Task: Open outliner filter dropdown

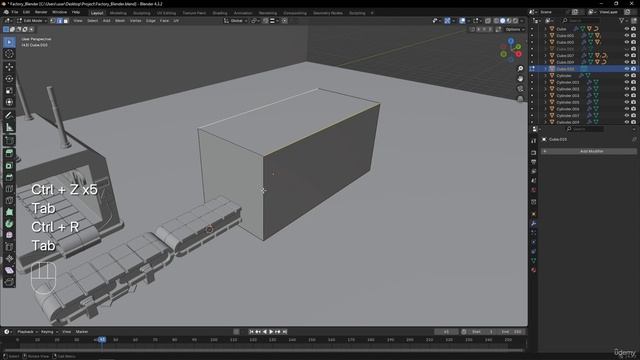Action: click(x=623, y=20)
